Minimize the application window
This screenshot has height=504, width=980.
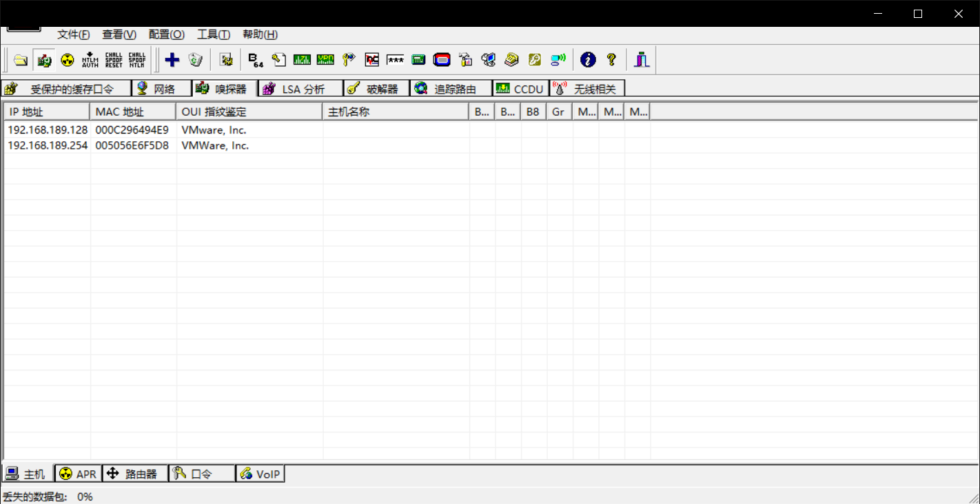tap(878, 14)
